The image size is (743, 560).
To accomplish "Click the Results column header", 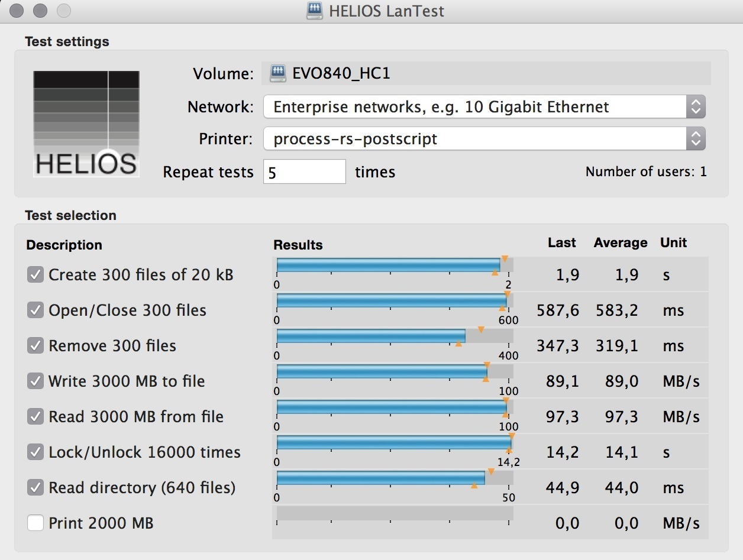I will [298, 245].
